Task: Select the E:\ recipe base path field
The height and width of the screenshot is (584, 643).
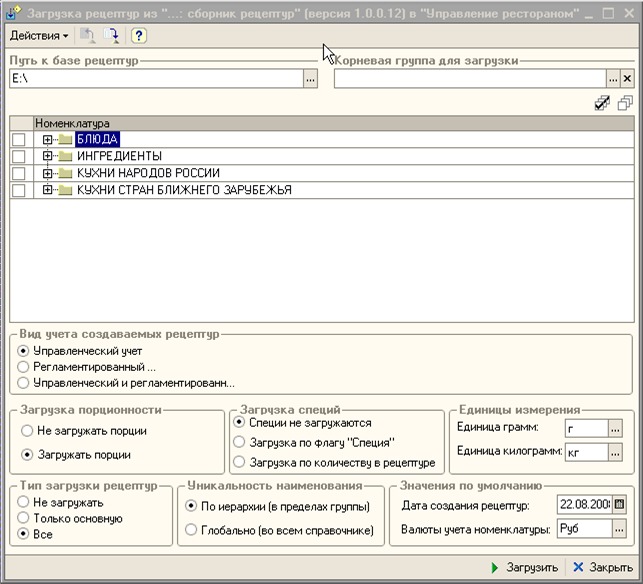Action: 156,78
